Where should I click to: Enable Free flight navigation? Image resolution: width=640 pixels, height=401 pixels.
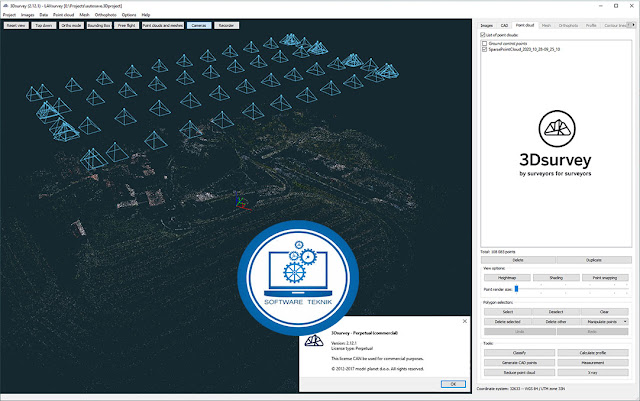pyautogui.click(x=127, y=25)
